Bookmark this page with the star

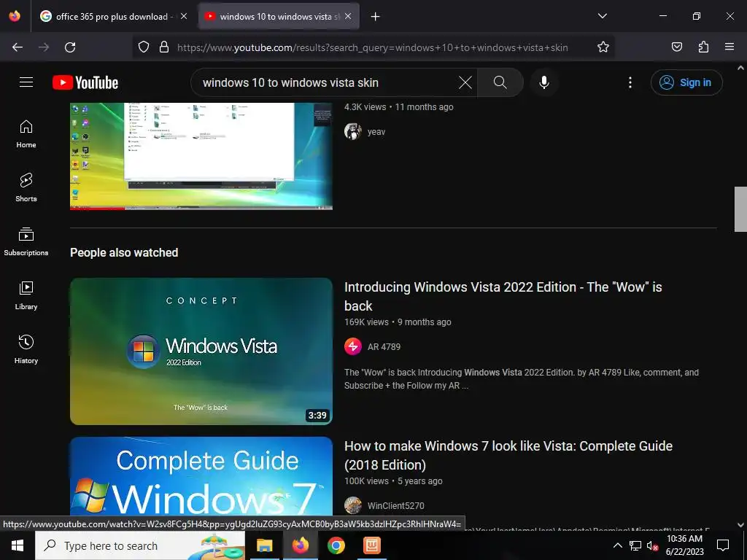(x=603, y=47)
